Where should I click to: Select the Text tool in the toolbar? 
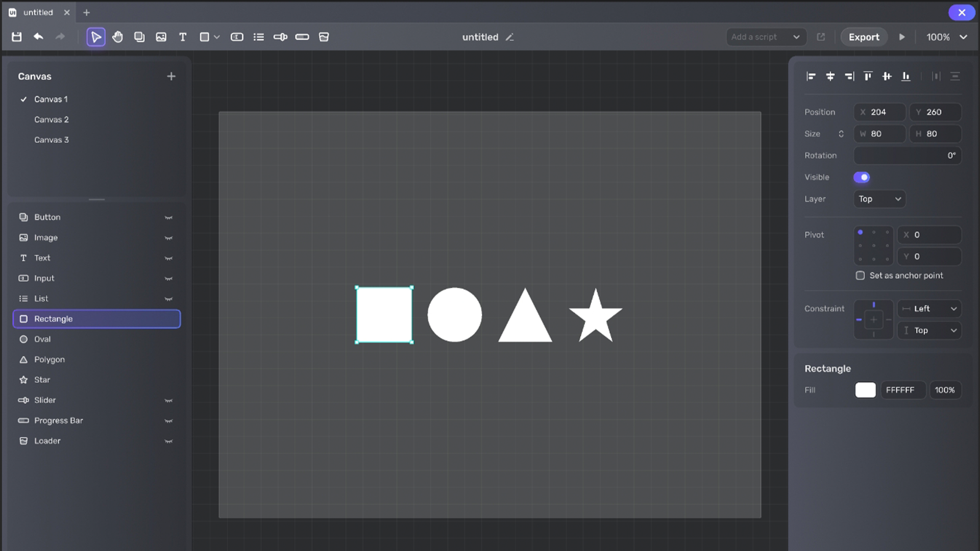(x=182, y=37)
